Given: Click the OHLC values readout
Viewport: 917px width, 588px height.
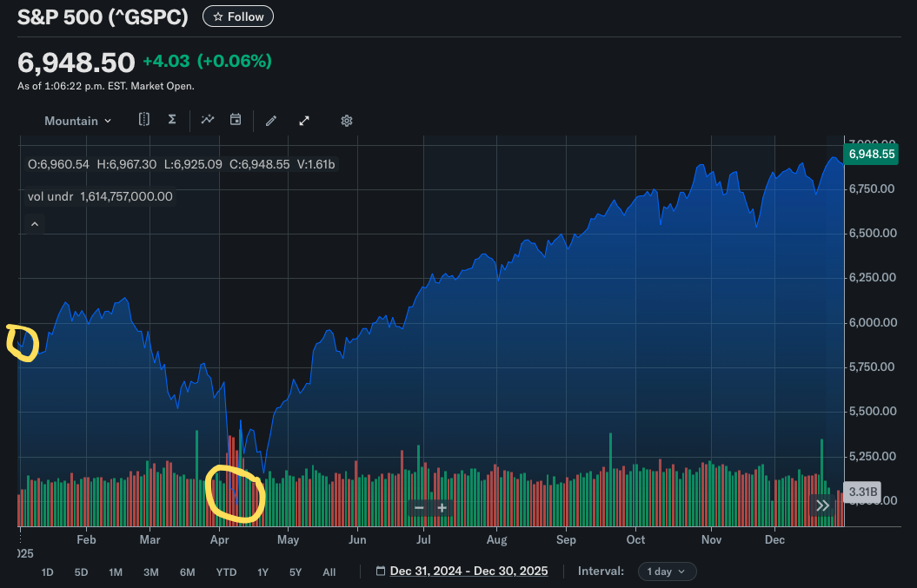Looking at the screenshot, I should tap(182, 165).
